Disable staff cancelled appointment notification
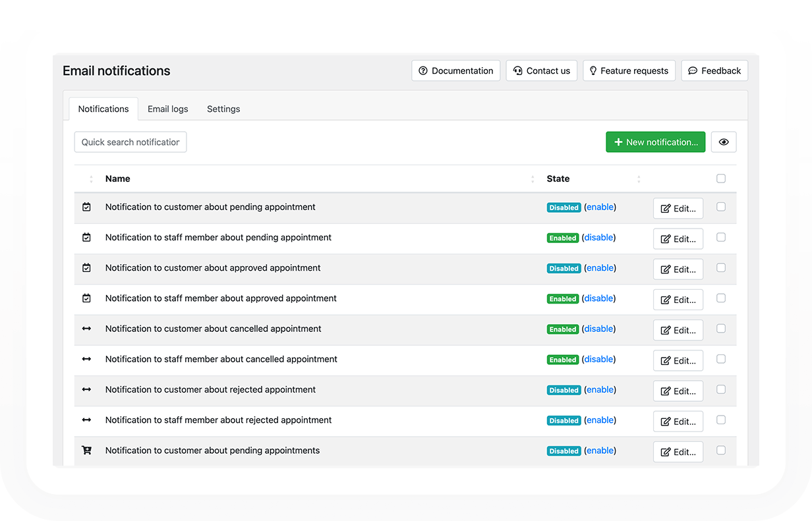Screen dimensions: 812x521 click(x=599, y=359)
